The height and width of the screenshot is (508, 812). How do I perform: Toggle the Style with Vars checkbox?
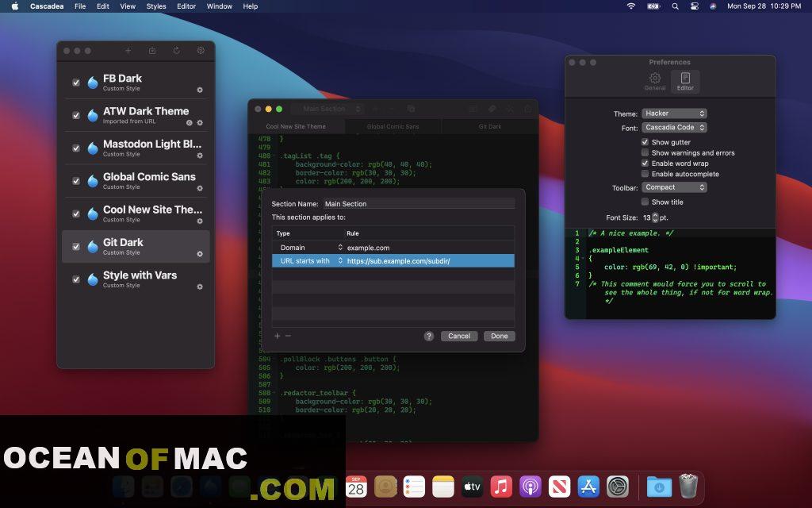tap(76, 279)
